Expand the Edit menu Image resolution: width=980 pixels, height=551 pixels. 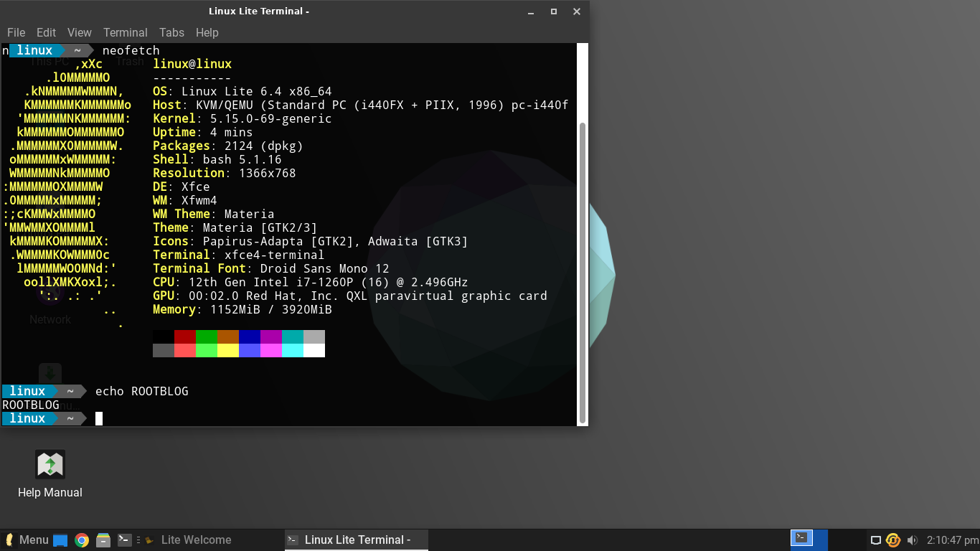[x=46, y=32]
